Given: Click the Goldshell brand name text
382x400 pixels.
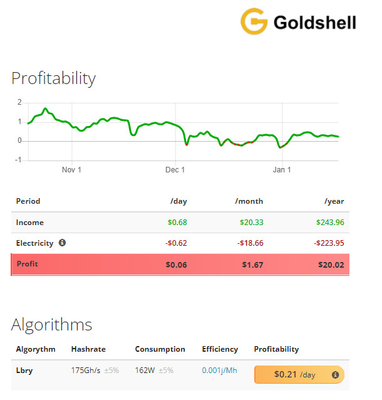Looking at the screenshot, I should pos(315,23).
